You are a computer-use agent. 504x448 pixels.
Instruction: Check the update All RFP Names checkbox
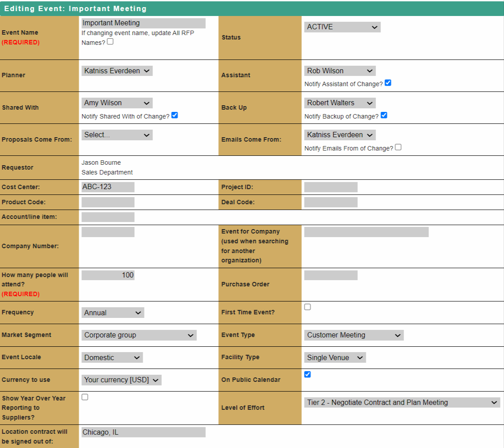[x=110, y=42]
